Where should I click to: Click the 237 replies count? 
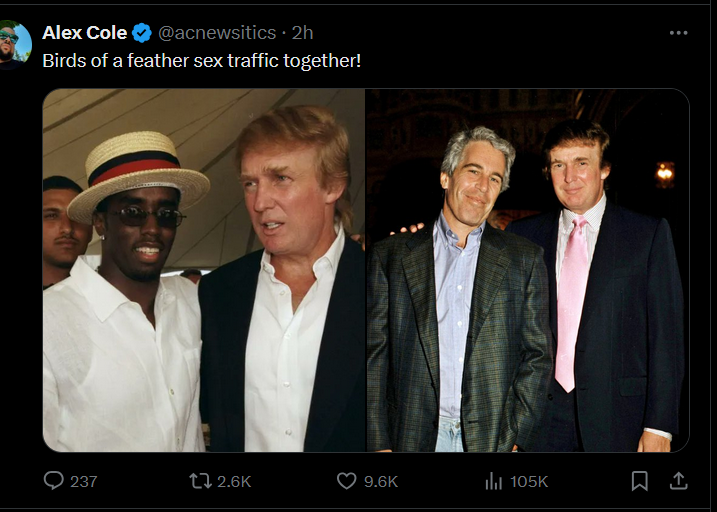click(84, 481)
